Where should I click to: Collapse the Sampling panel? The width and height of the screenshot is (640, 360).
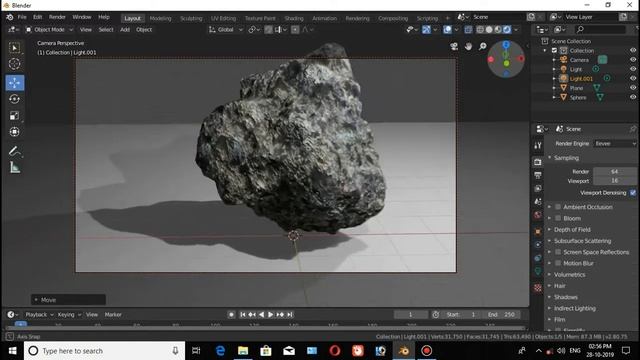[x=566, y=158]
